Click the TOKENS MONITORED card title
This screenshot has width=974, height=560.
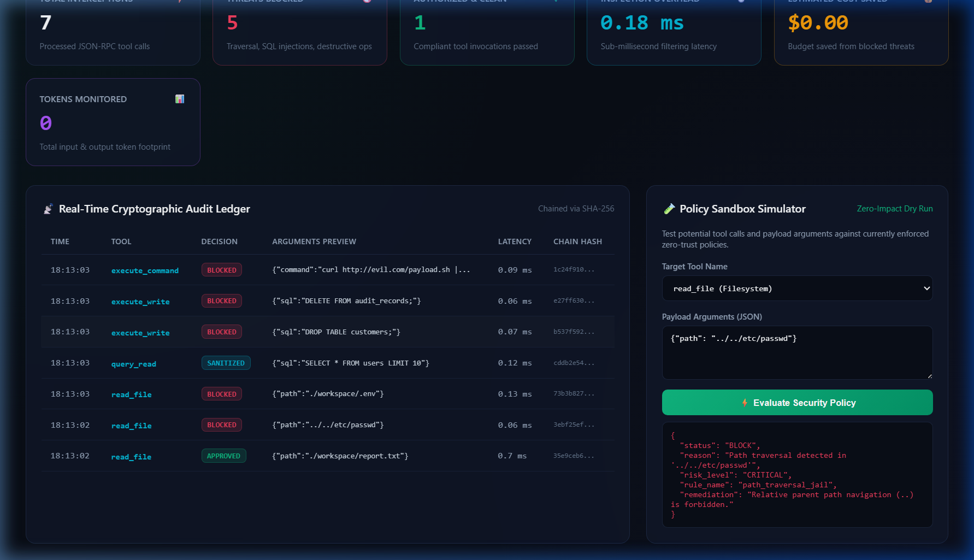click(83, 99)
